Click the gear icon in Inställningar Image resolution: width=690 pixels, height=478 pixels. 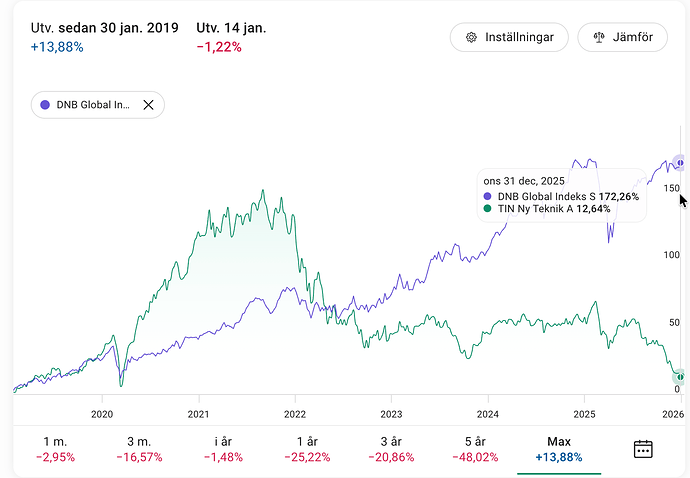(470, 38)
